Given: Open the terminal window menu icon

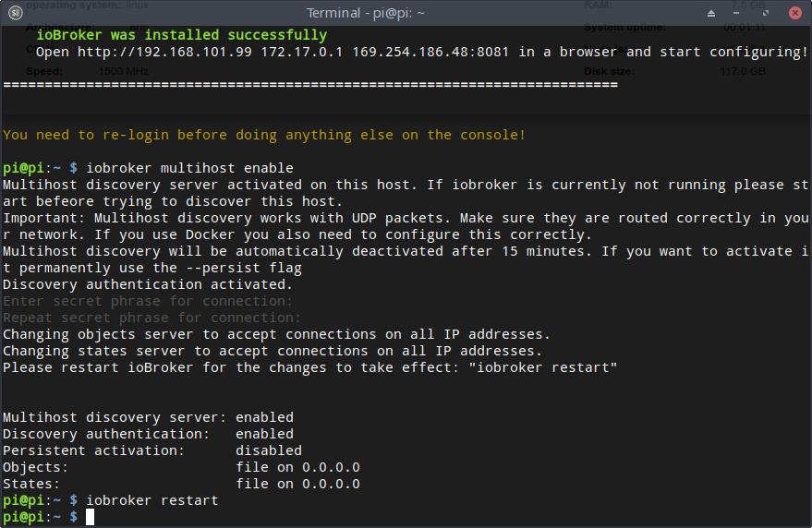Looking at the screenshot, I should tap(16, 12).
